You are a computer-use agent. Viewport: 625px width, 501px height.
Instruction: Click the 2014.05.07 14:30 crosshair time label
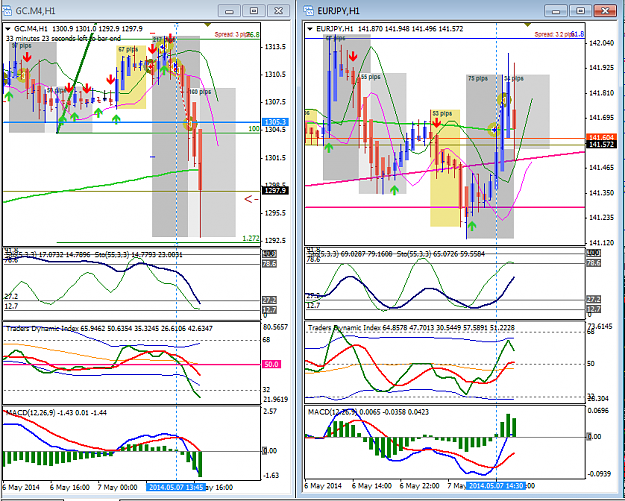click(x=496, y=485)
